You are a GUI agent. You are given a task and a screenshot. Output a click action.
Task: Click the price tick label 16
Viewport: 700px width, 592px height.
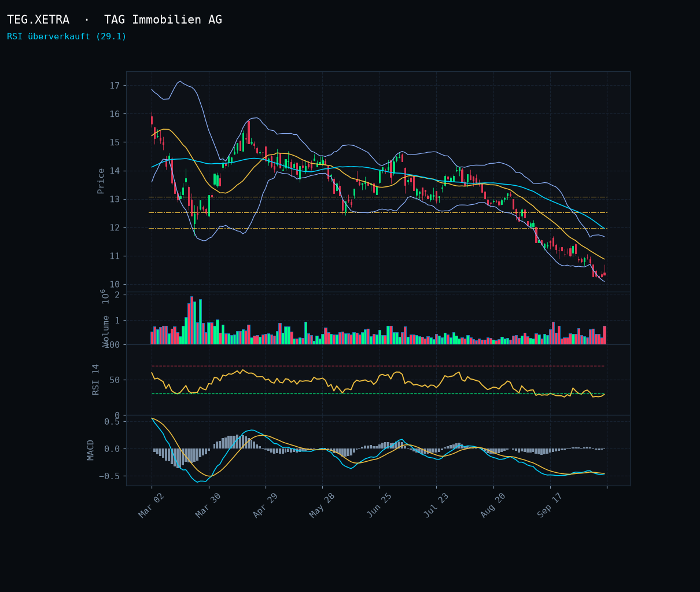coord(114,114)
